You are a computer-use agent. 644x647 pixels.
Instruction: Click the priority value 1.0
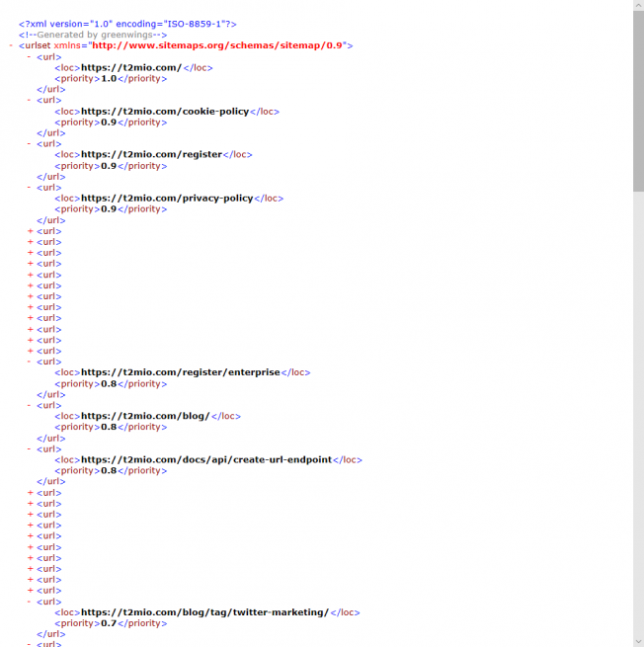[109, 78]
